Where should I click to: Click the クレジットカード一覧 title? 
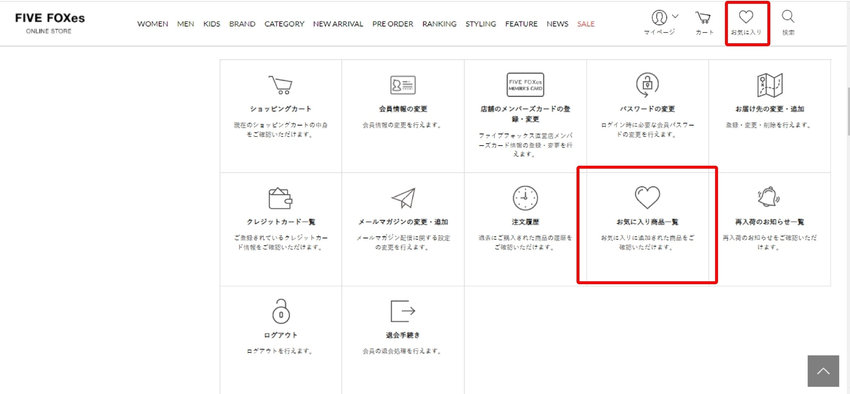point(281,222)
